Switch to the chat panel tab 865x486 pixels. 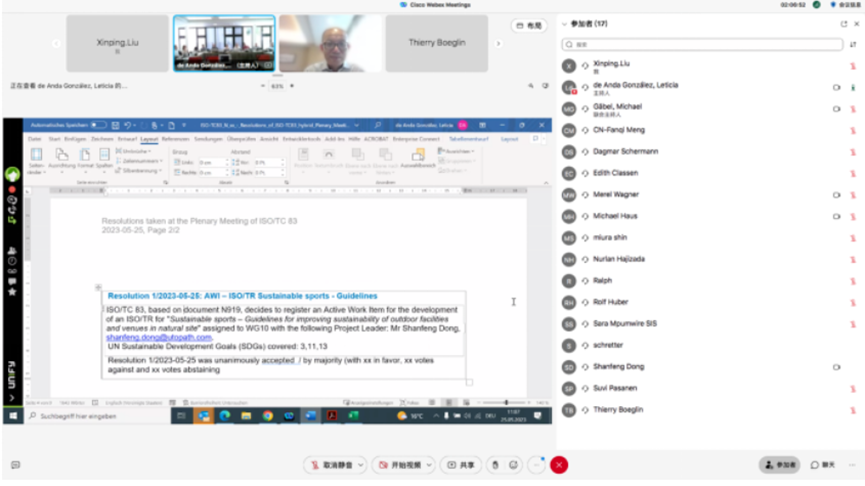coord(822,465)
